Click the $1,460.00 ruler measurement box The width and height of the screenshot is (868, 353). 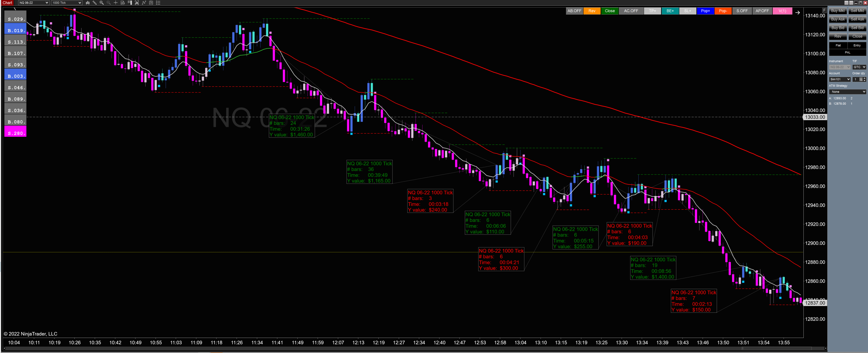click(x=292, y=126)
